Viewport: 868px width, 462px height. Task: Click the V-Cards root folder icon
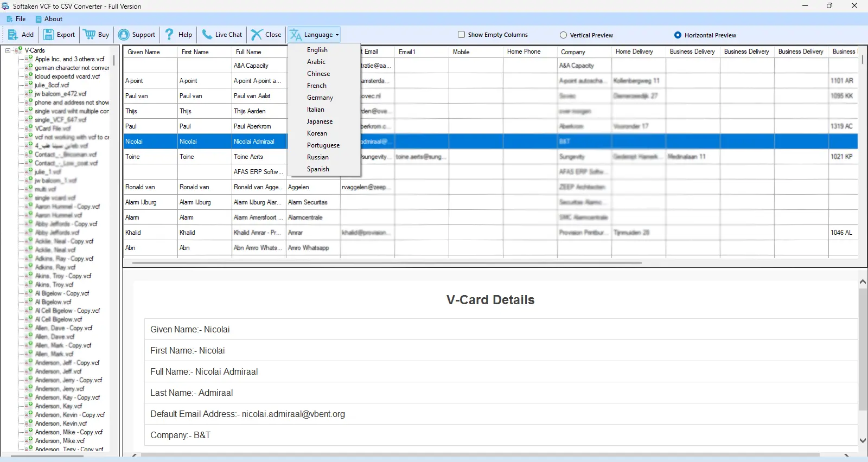(19, 50)
